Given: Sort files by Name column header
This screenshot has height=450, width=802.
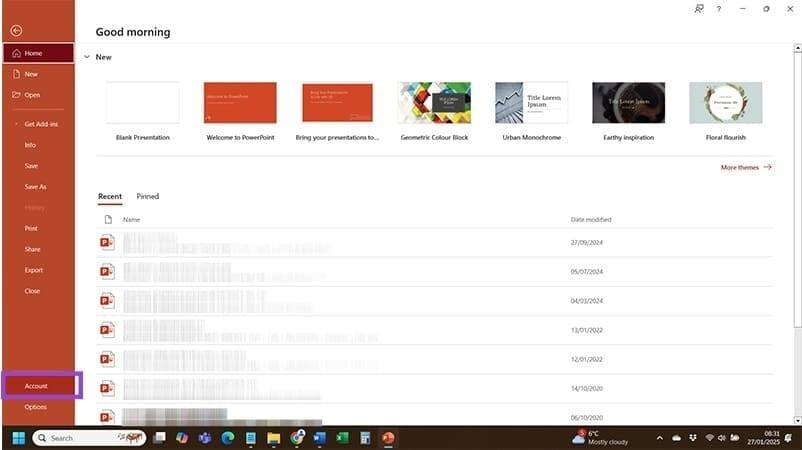Looking at the screenshot, I should 131,220.
